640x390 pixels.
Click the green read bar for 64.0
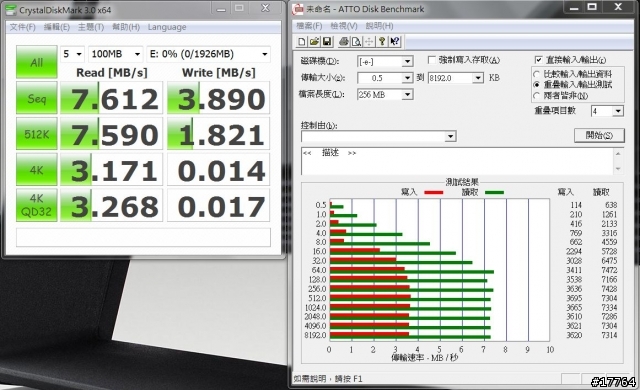pyautogui.click(x=412, y=272)
